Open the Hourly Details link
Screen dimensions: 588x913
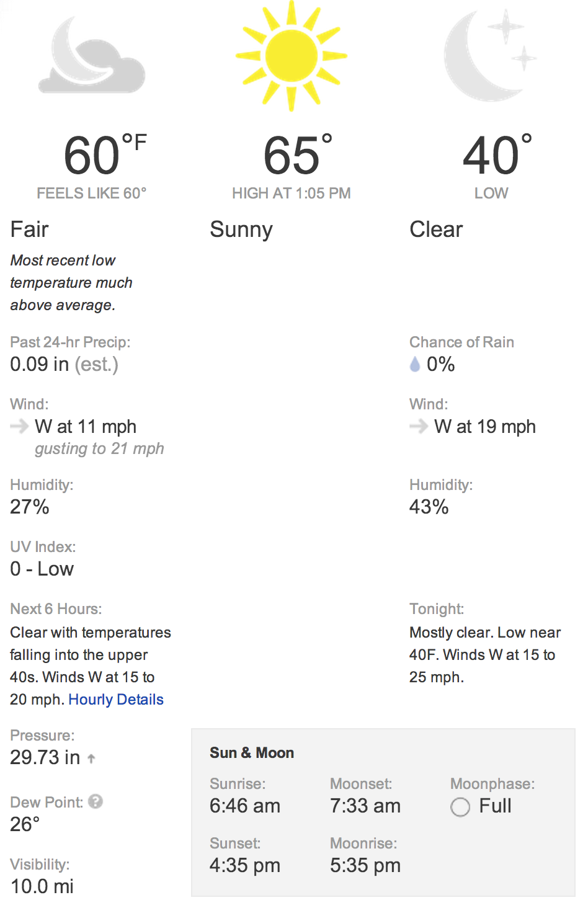coord(116,700)
